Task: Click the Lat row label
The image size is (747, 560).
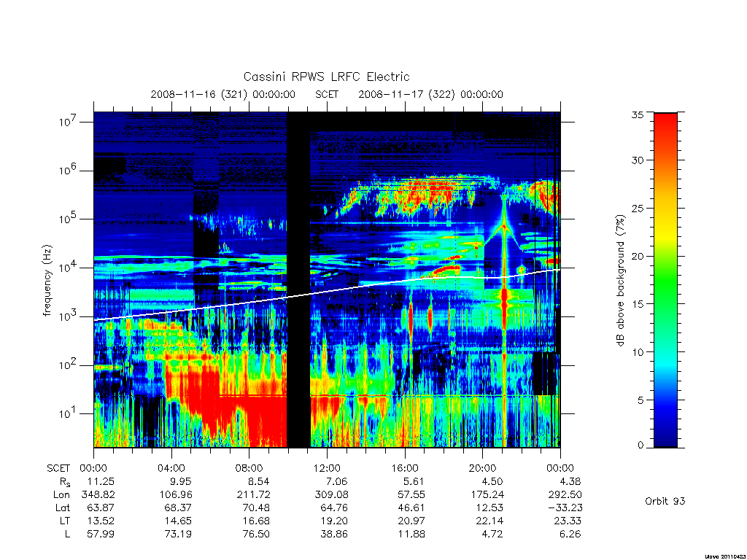Action: point(63,507)
